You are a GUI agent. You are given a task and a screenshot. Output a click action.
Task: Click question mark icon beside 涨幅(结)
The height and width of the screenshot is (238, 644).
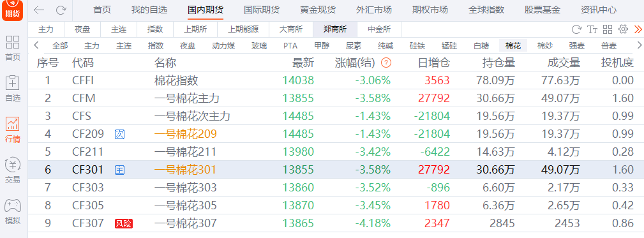click(386, 63)
